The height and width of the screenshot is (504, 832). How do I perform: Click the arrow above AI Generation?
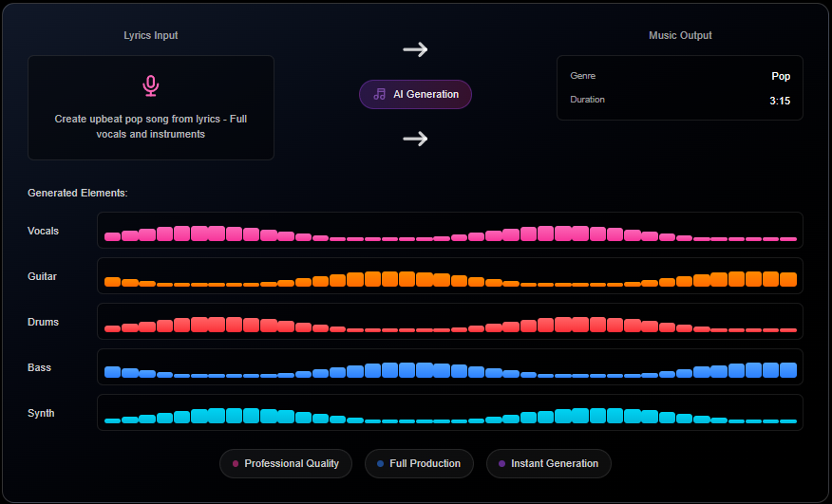(x=415, y=50)
